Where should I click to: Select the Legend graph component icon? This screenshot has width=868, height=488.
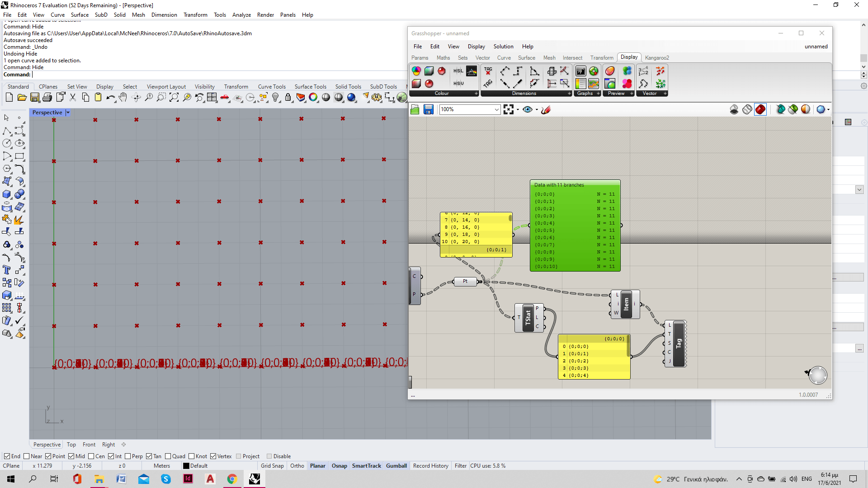pos(581,84)
